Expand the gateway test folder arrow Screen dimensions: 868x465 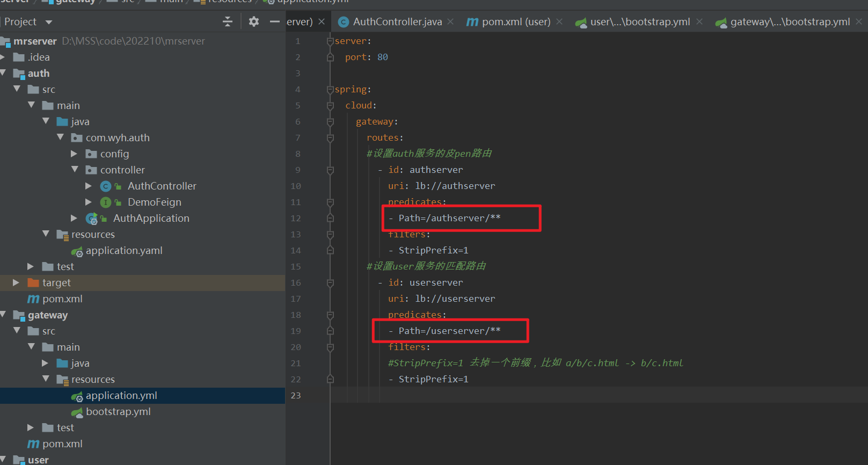pyautogui.click(x=31, y=427)
